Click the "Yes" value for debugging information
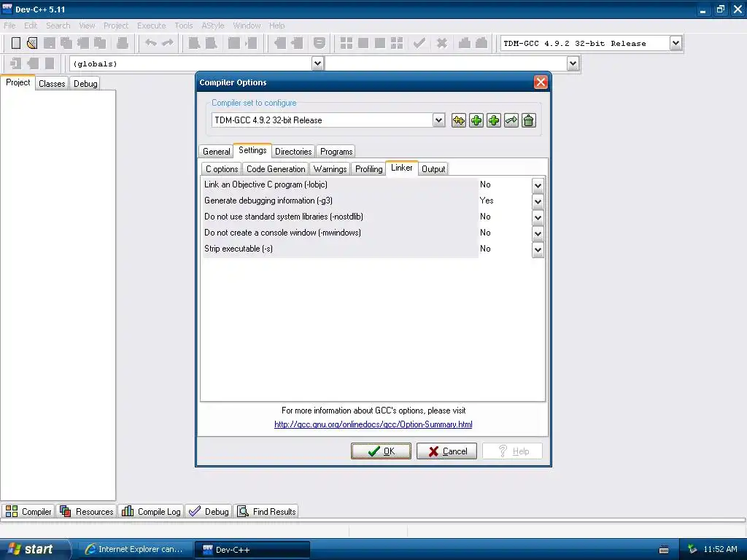Viewport: 747px width, 560px height. tap(487, 201)
